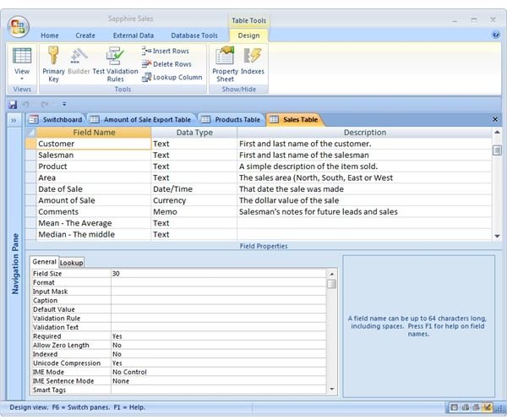Click the View datasheet icon
Viewport: 507px width, 420px height.
22,57
